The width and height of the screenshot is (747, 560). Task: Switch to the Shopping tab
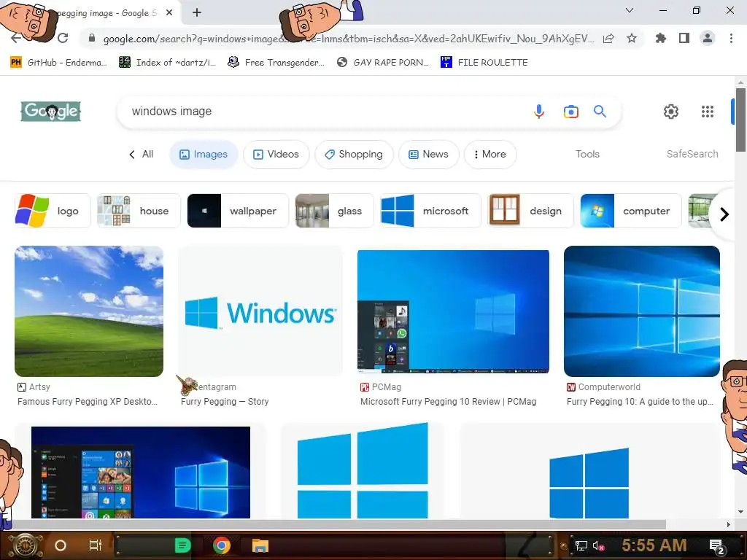coord(354,155)
